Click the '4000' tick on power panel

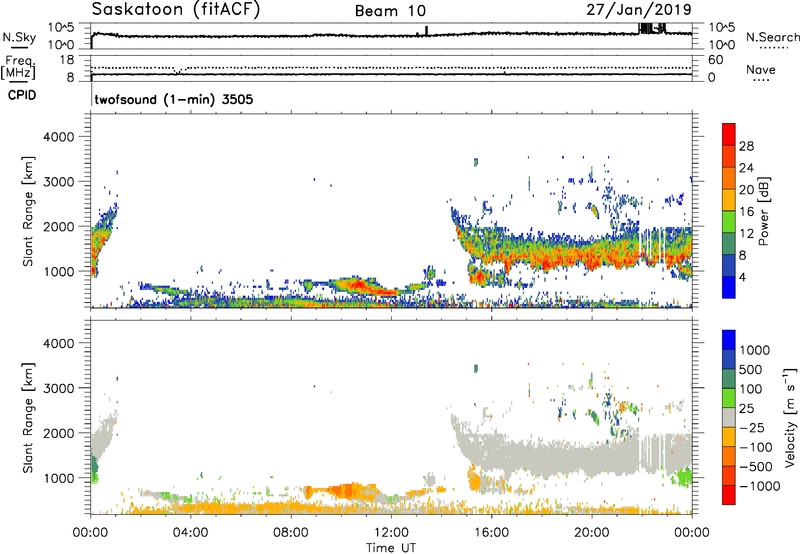pyautogui.click(x=58, y=137)
